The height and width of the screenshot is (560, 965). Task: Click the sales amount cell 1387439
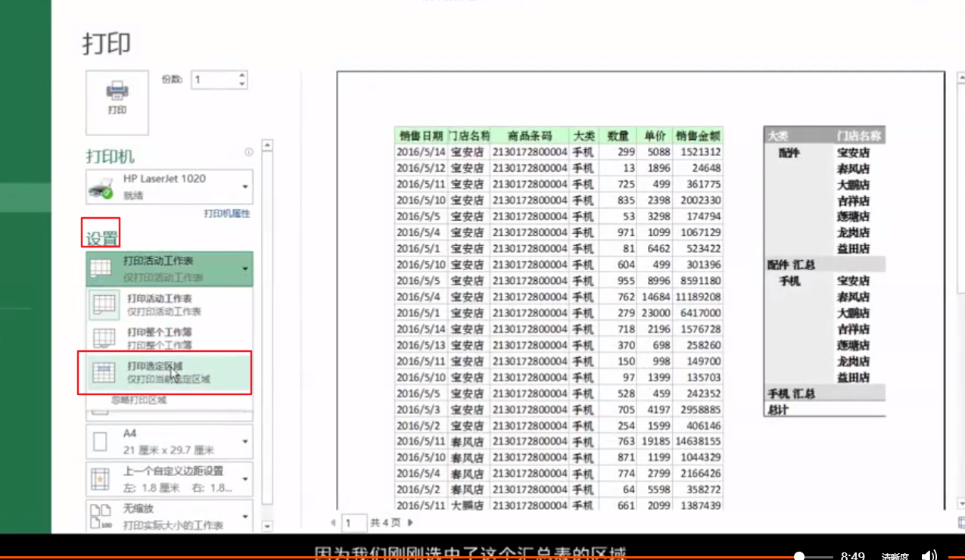pyautogui.click(x=698, y=505)
